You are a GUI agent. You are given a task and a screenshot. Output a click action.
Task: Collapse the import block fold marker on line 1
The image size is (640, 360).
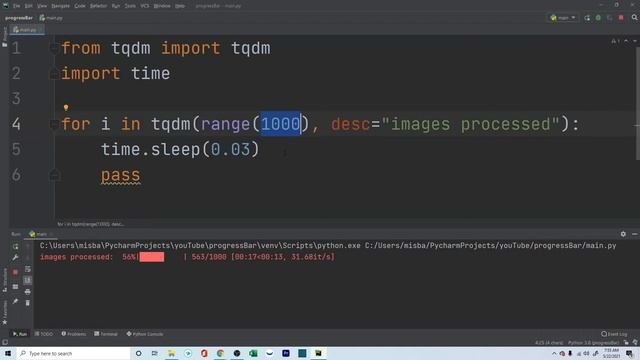pos(54,49)
